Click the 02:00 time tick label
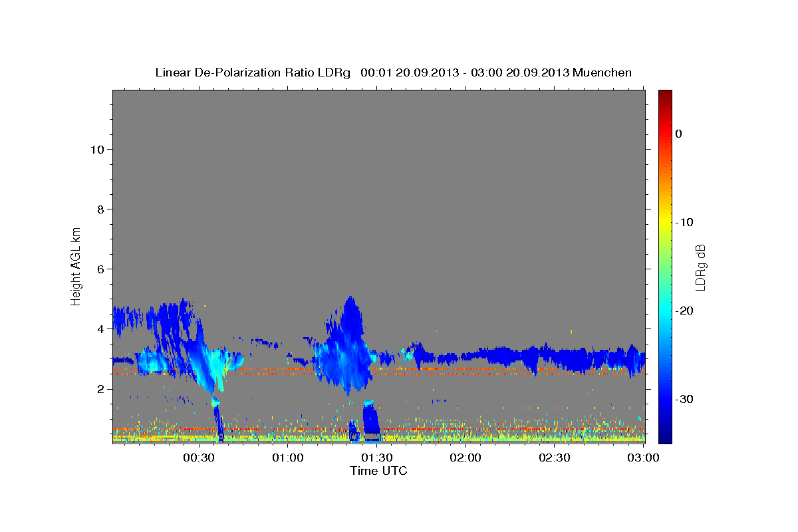This screenshot has width=798, height=532. pyautogui.click(x=465, y=458)
